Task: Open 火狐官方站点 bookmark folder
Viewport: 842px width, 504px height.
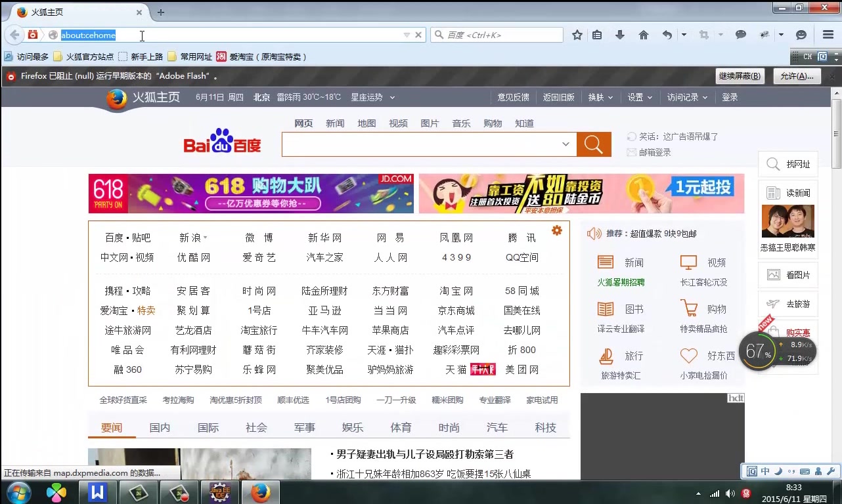Action: pyautogui.click(x=83, y=57)
